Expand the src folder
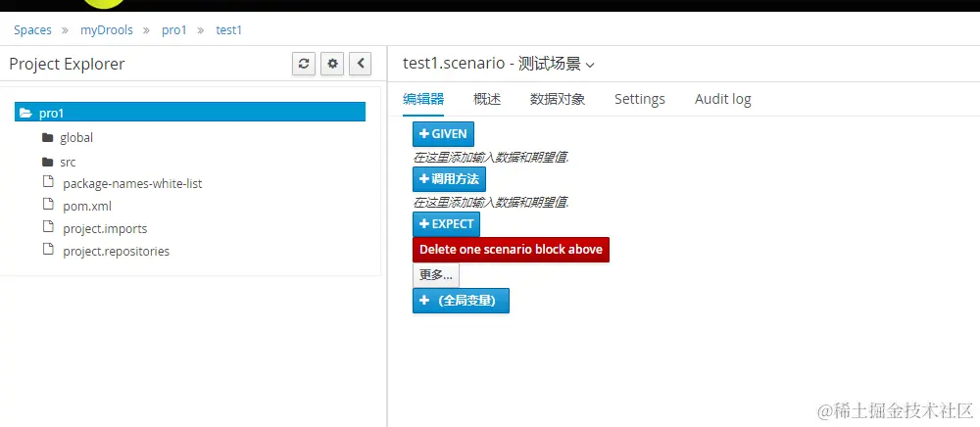Image resolution: width=980 pixels, height=427 pixels. pyautogui.click(x=68, y=163)
